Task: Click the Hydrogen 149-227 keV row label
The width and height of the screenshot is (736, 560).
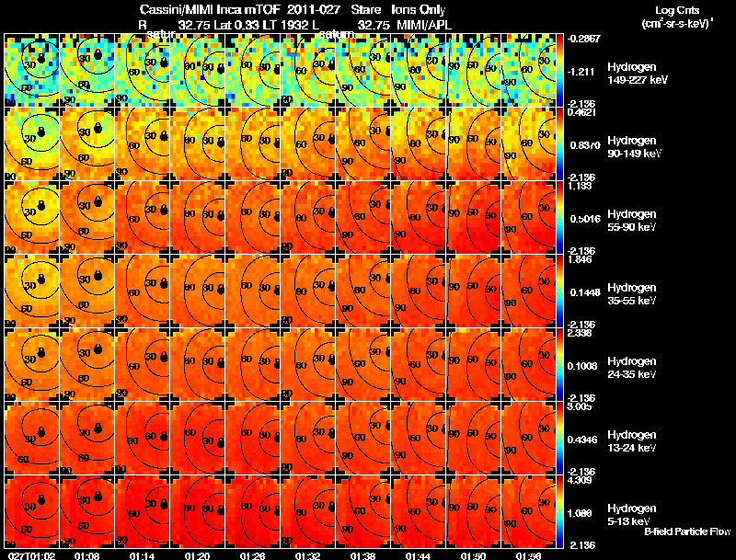Action: pos(638,74)
